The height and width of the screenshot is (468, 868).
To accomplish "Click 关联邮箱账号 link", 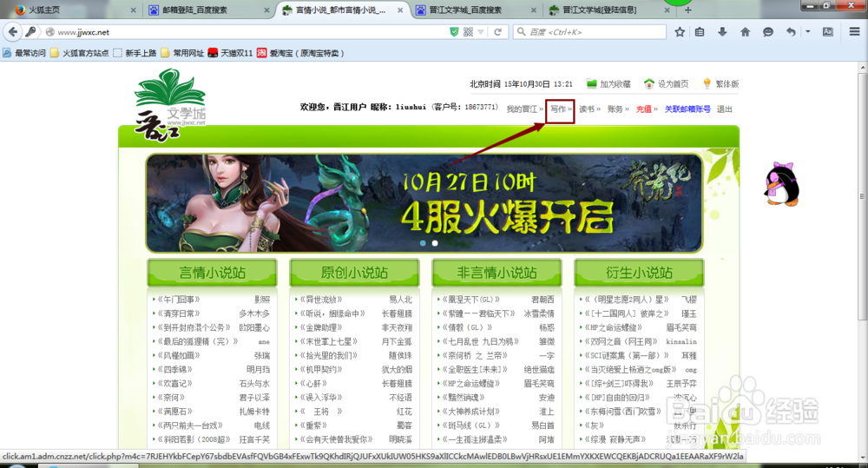I will tap(687, 109).
